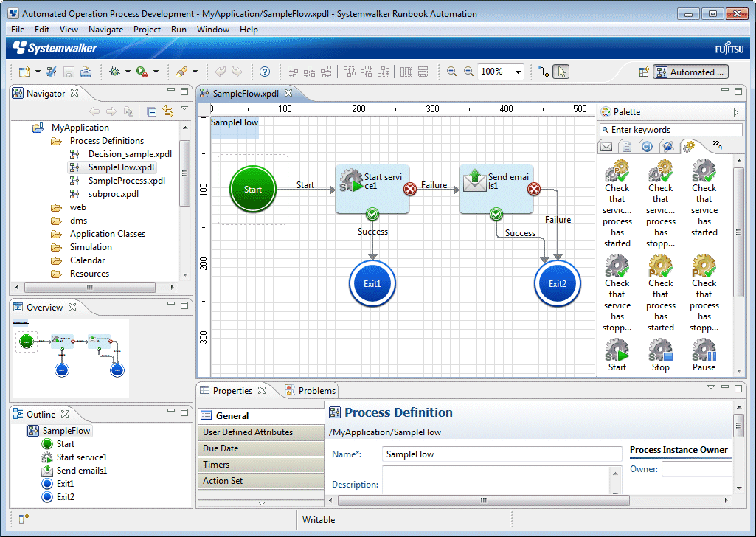Select the Exit2 node on canvas
Viewport: 756px width, 537px height.
(x=558, y=284)
